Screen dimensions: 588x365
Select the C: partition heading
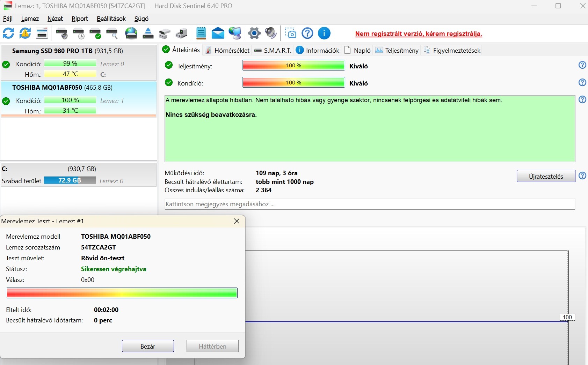(5, 169)
